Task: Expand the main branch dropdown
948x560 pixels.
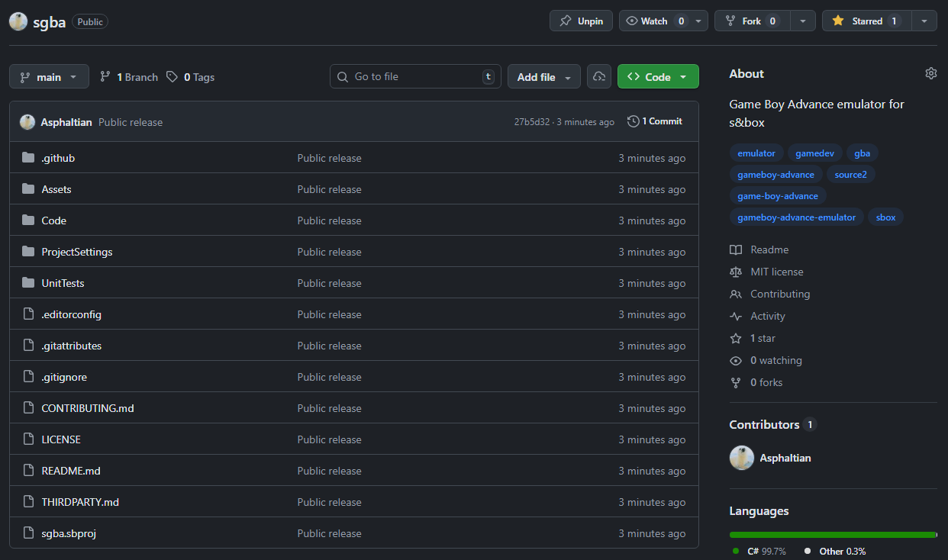Action: click(x=49, y=77)
